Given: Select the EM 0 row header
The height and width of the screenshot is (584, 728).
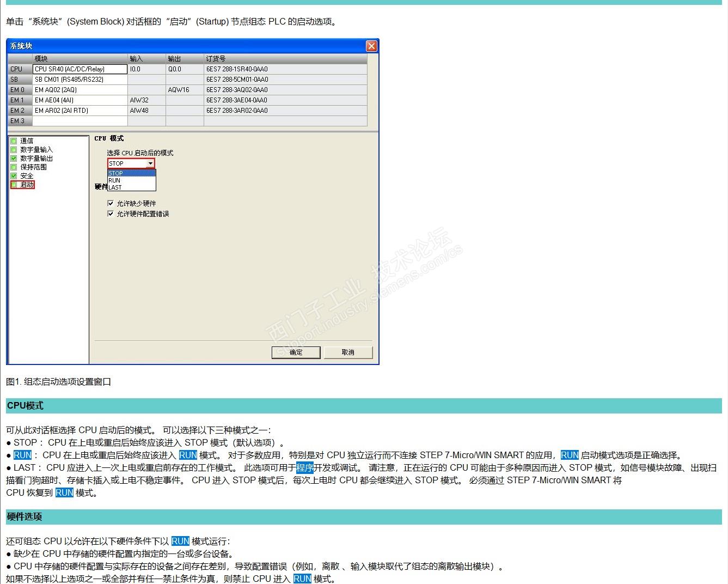Looking at the screenshot, I should pyautogui.click(x=20, y=90).
